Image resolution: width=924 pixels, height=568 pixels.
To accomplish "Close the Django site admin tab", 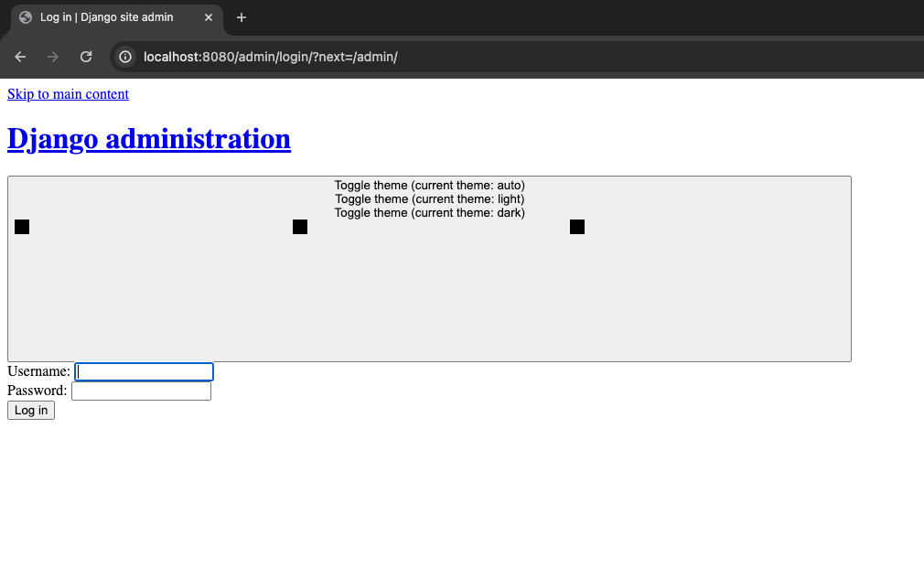I will [x=209, y=17].
